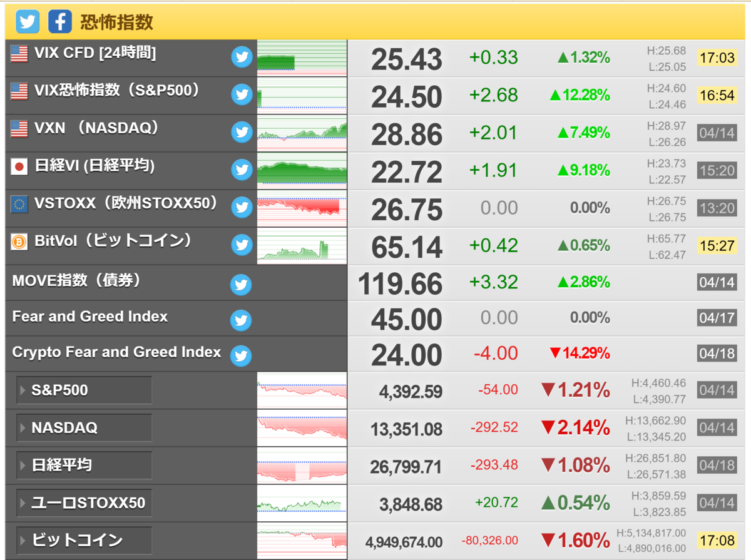Click the US flag icon beside VIX恐怖指数
The height and width of the screenshot is (560, 751).
pos(19,91)
